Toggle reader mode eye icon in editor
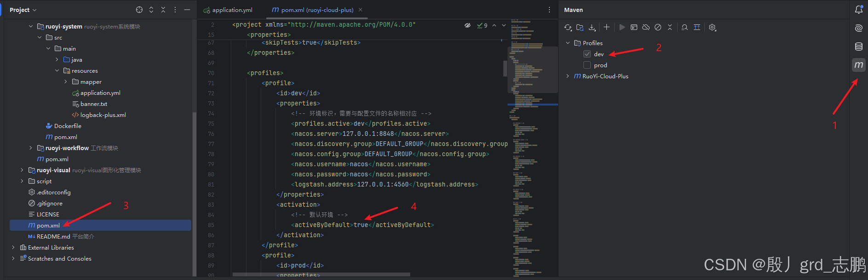 468,25
